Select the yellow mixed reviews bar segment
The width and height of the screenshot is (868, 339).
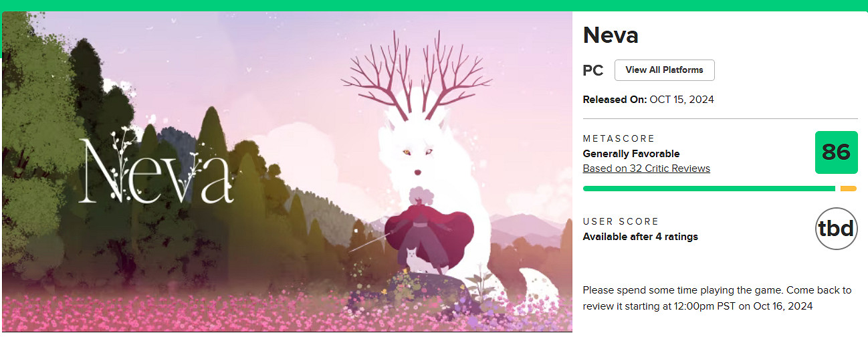point(848,189)
